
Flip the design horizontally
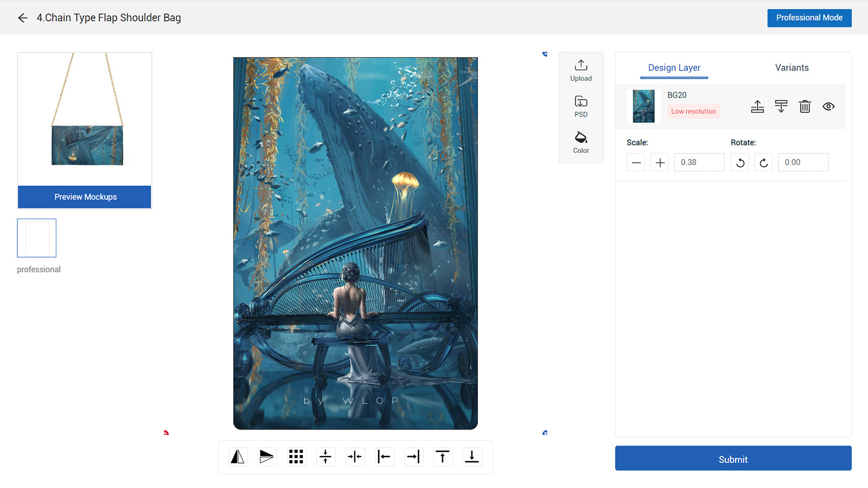pos(238,457)
